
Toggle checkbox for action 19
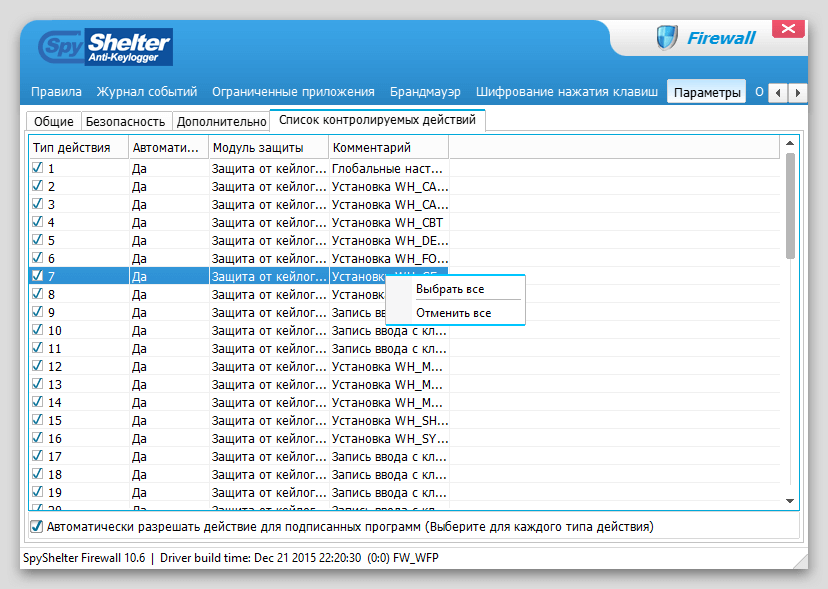coord(37,491)
